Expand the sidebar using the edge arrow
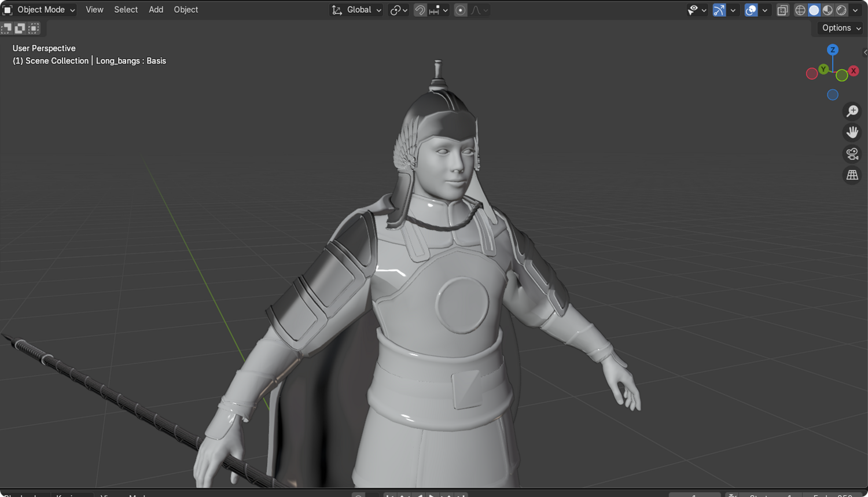 (865, 53)
